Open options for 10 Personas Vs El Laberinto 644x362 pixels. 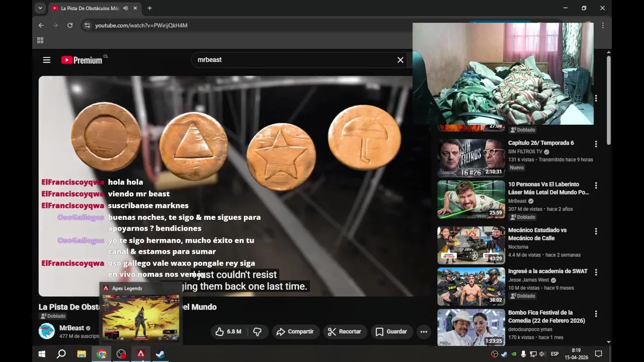coord(596,185)
